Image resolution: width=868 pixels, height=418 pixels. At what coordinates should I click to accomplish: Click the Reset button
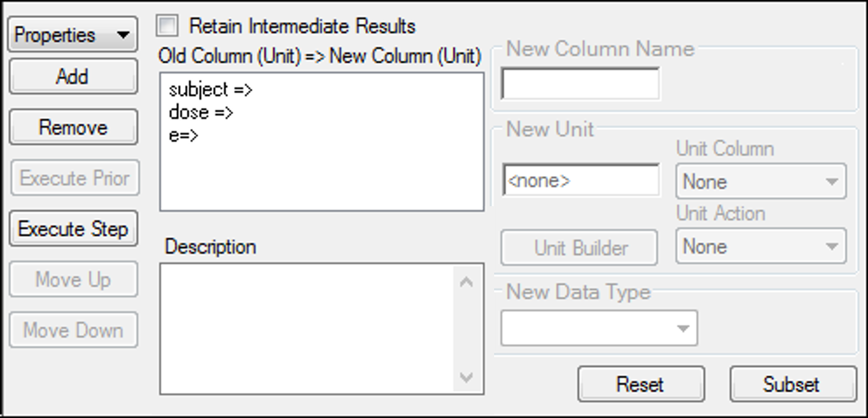pyautogui.click(x=641, y=384)
